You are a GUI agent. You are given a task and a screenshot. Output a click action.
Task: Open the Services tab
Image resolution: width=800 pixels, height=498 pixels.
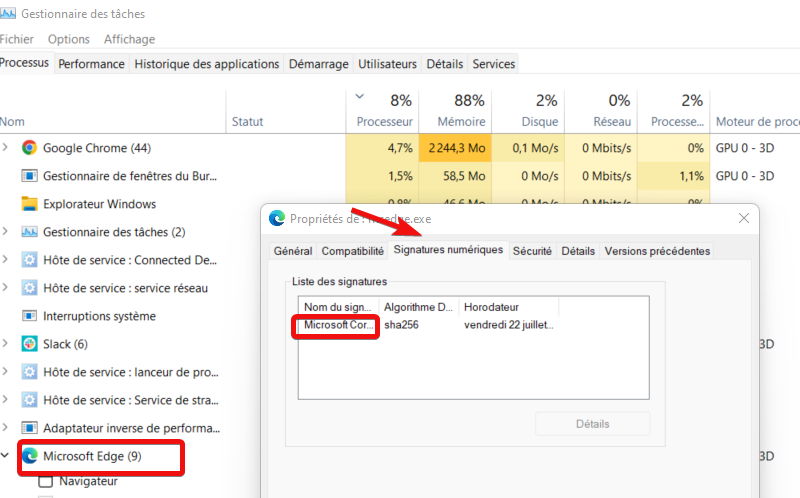(493, 64)
